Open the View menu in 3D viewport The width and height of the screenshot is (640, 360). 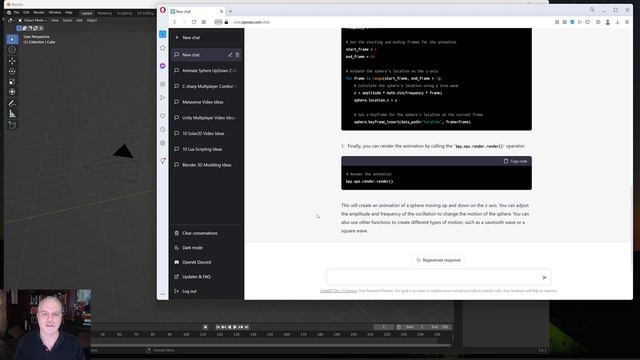coord(55,20)
